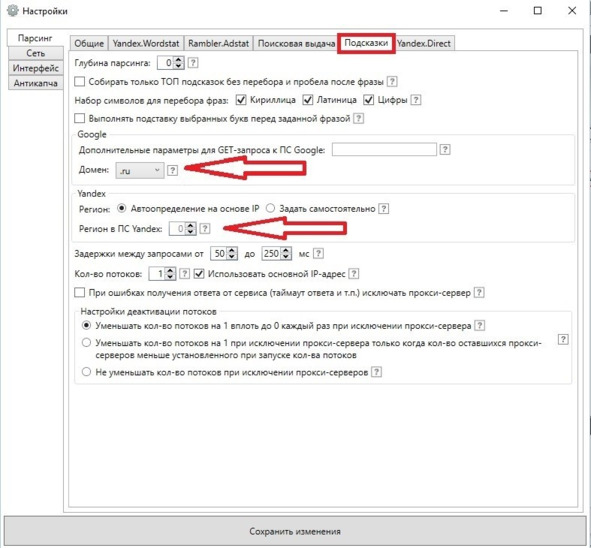This screenshot has height=548, width=591.
Task: Open the Yandex.Wordstat tab
Action: pyautogui.click(x=146, y=43)
